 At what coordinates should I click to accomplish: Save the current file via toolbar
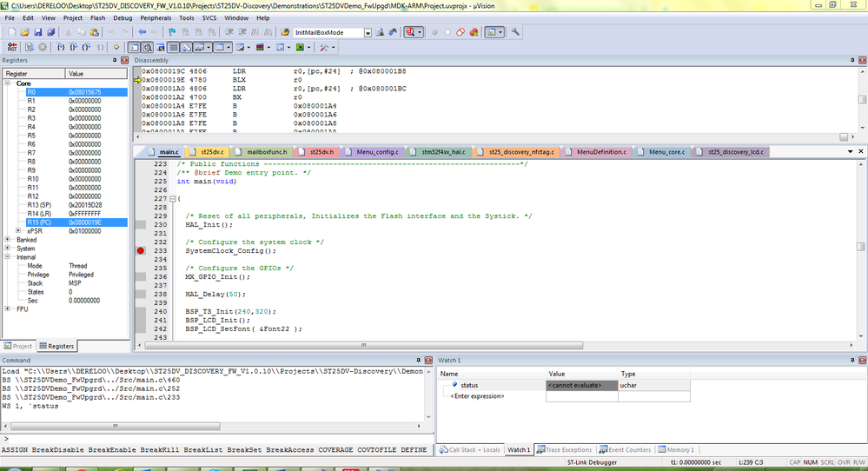(38, 32)
